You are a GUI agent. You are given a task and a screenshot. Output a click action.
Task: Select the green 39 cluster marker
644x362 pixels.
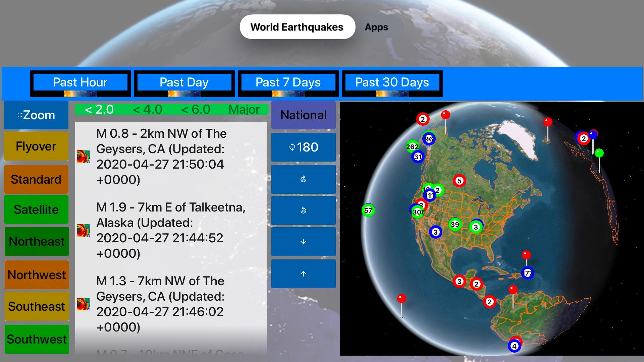point(455,224)
